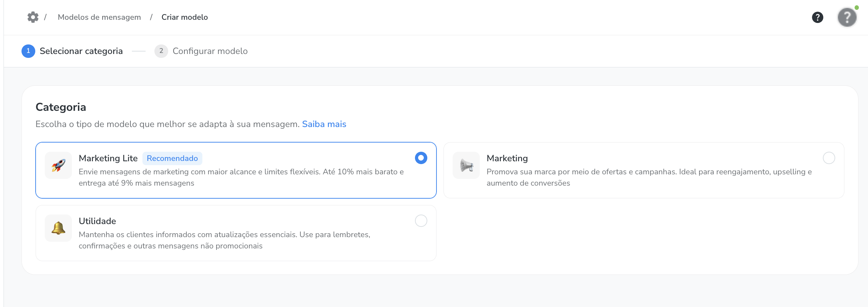Screen dimensions: 868x307
Task: Pick the Marketing category card description
Action: coord(649,177)
